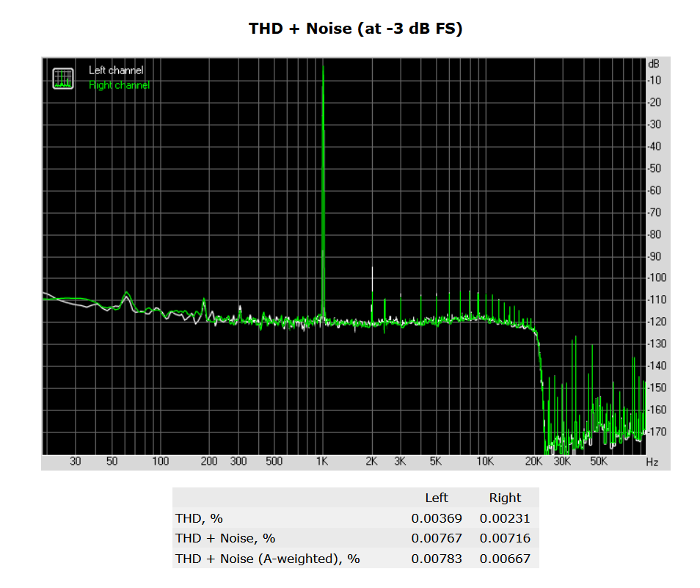Click the -120 dB axis label

[x=657, y=322]
